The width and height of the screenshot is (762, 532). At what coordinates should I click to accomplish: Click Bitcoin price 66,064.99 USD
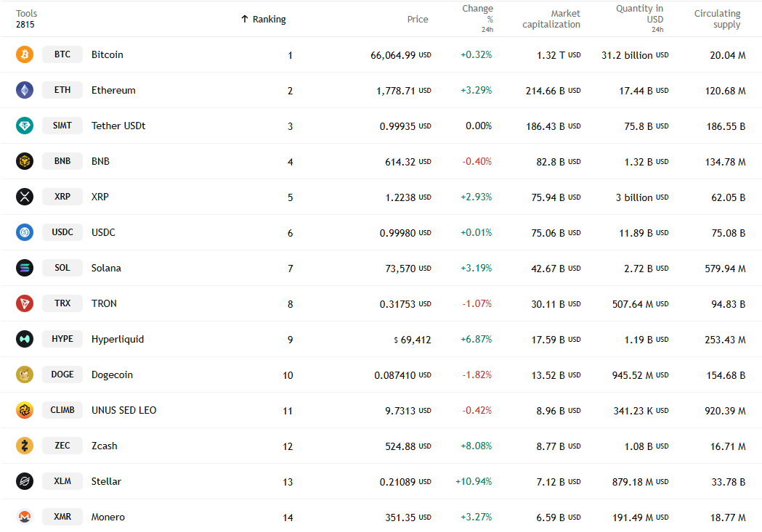pos(401,55)
